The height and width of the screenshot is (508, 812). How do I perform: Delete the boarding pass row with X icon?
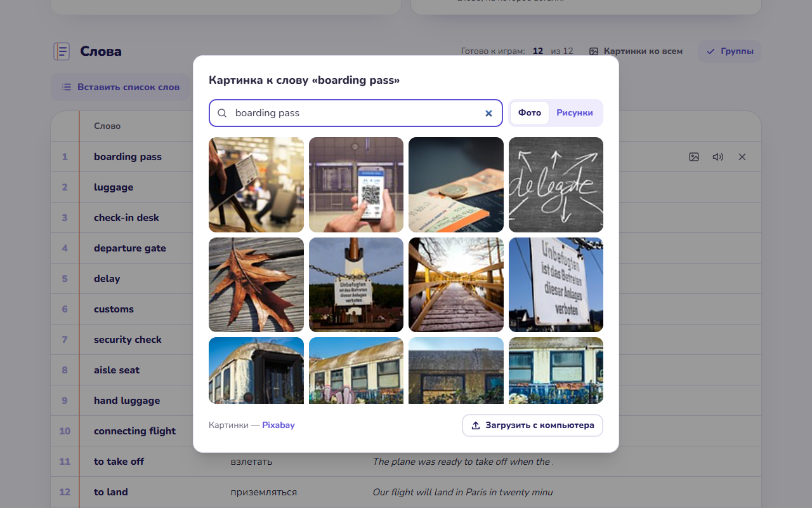point(742,157)
